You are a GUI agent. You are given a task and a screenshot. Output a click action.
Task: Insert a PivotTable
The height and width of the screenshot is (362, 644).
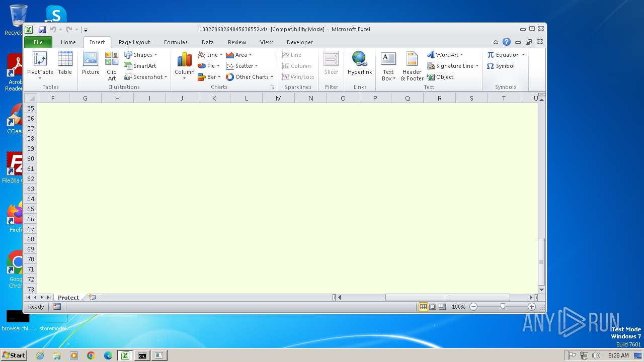tap(40, 64)
